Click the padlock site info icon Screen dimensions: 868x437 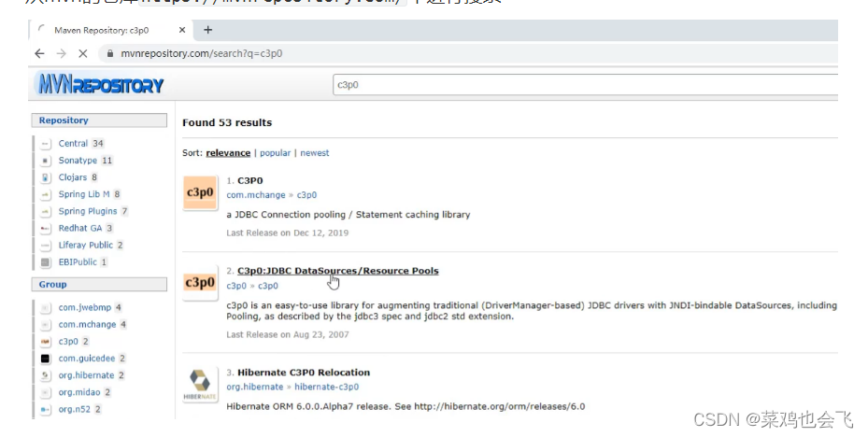(110, 53)
